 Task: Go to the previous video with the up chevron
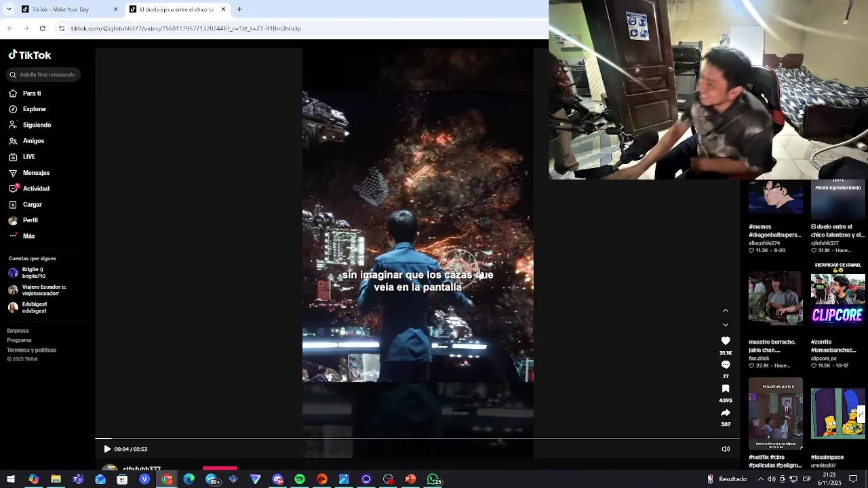726,310
